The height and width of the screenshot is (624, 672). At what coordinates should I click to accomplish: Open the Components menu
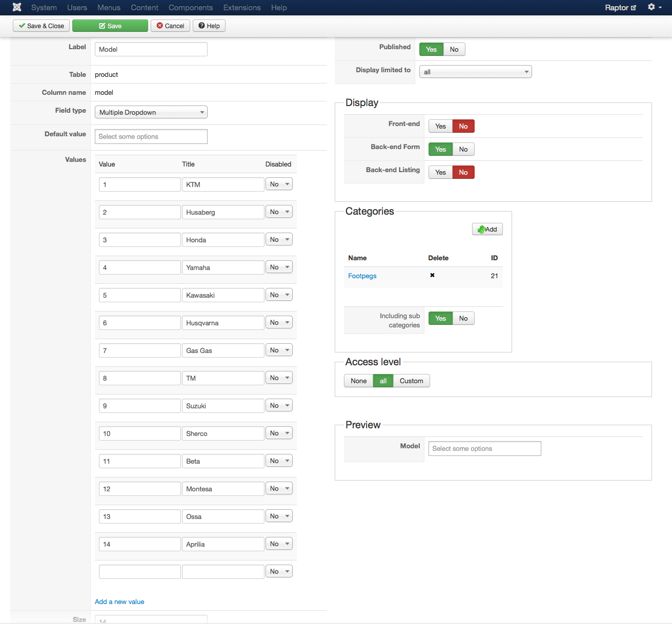pos(191,8)
